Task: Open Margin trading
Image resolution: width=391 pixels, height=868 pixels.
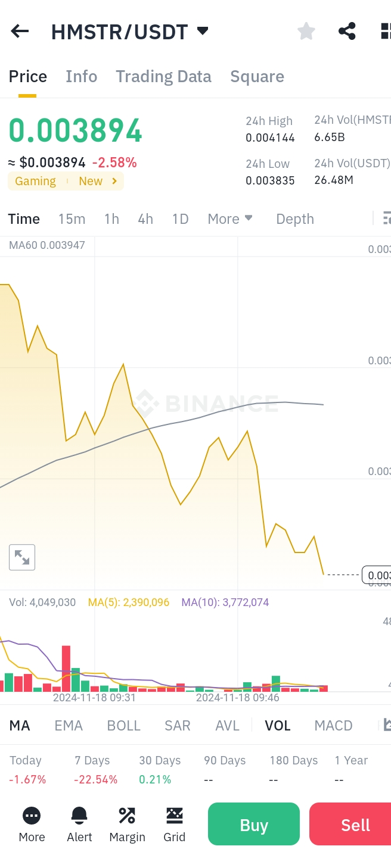Action: point(127,824)
